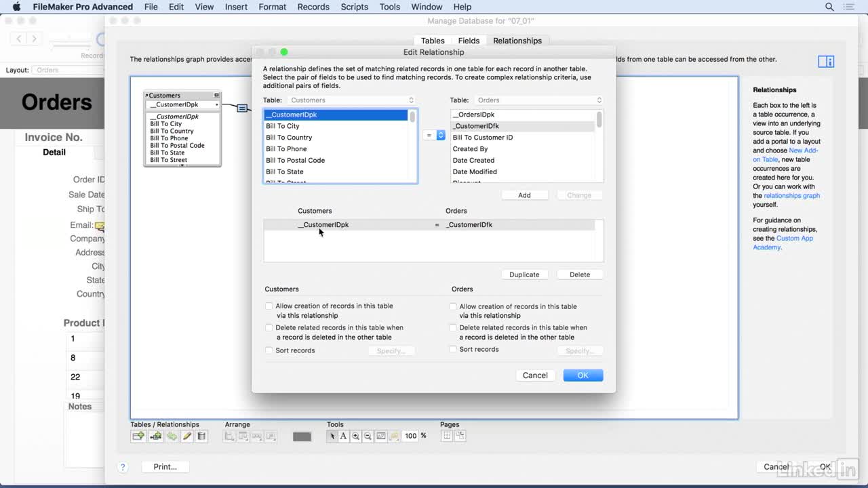Select the text note tool (A)
This screenshot has width=868, height=488.
343,436
